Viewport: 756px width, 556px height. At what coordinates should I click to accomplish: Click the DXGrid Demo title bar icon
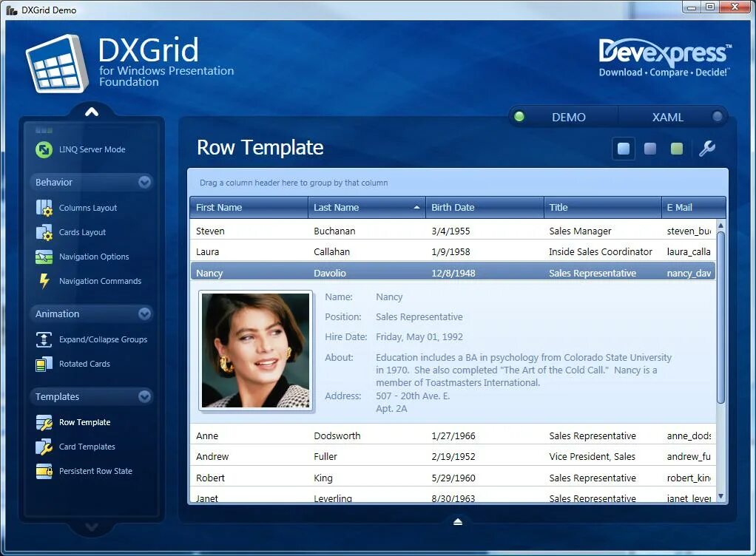pyautogui.click(x=12, y=10)
